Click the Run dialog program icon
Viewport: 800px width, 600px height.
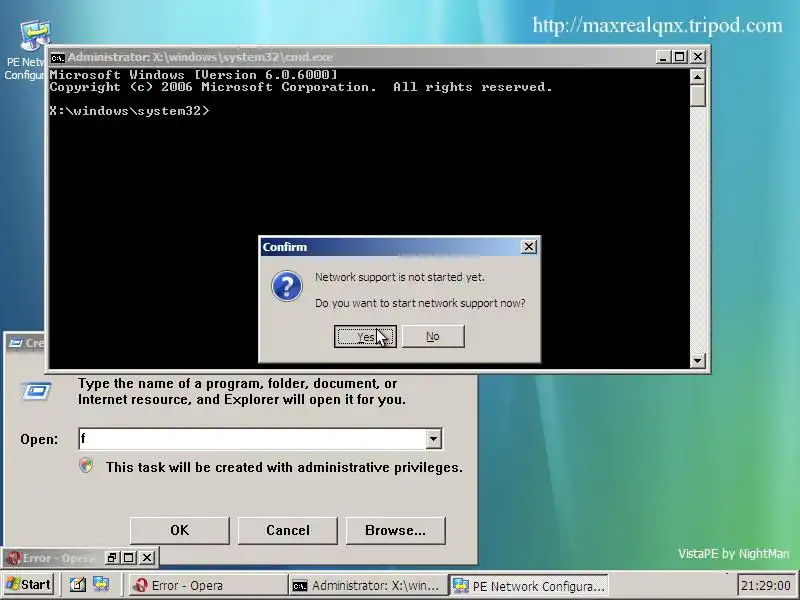click(x=36, y=392)
